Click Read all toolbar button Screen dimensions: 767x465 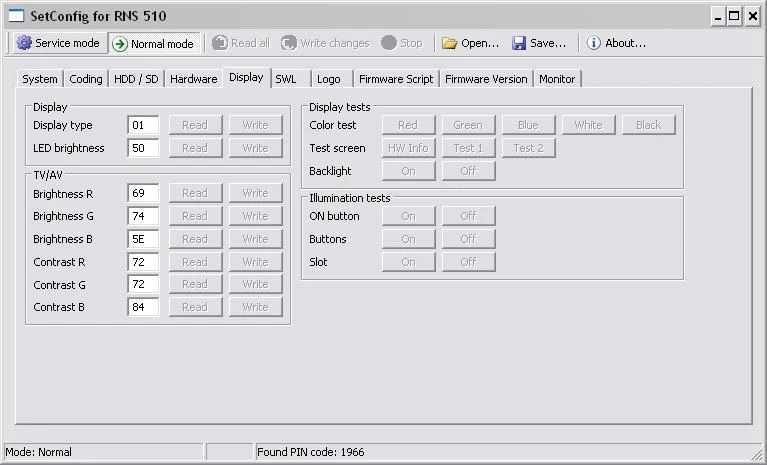click(241, 43)
